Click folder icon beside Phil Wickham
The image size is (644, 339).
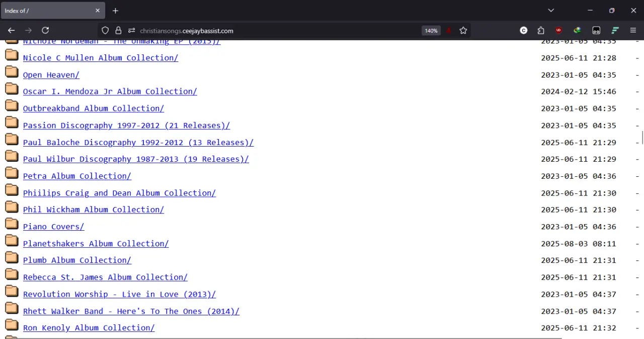pos(12,207)
